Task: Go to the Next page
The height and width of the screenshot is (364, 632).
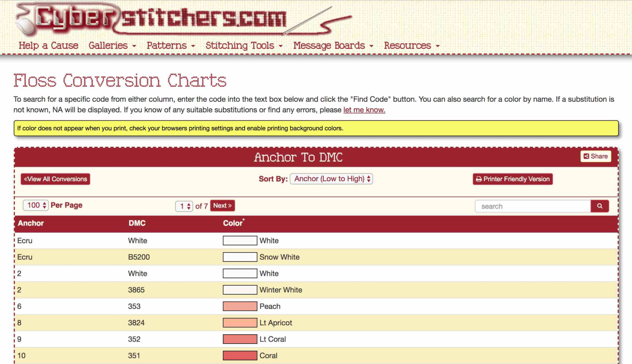Action: (222, 206)
